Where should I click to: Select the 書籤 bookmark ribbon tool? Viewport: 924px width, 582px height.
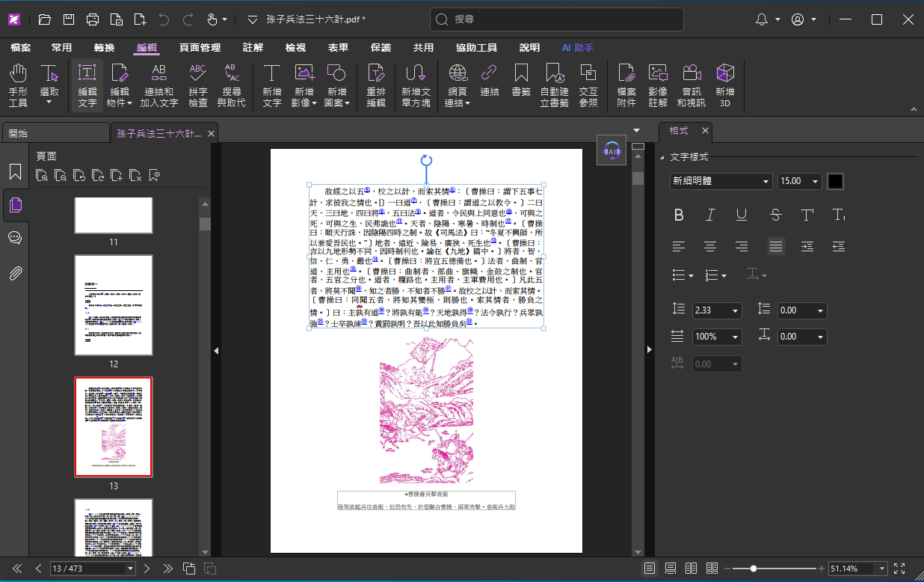pyautogui.click(x=521, y=85)
